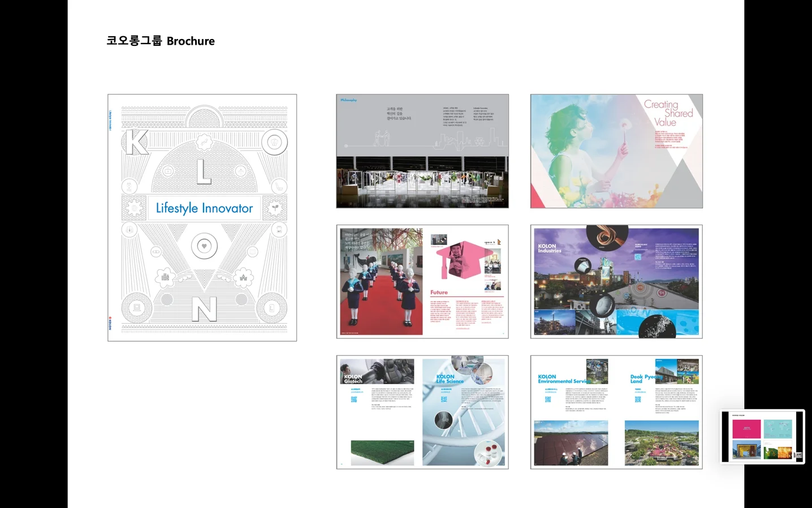Click the heart icon at the cover's center
The image size is (812, 508).
point(204,246)
